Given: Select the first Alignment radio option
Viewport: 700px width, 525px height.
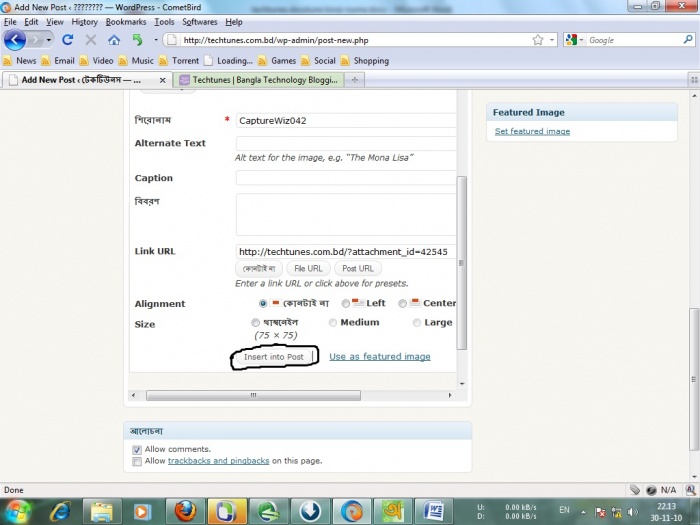Looking at the screenshot, I should [x=263, y=304].
